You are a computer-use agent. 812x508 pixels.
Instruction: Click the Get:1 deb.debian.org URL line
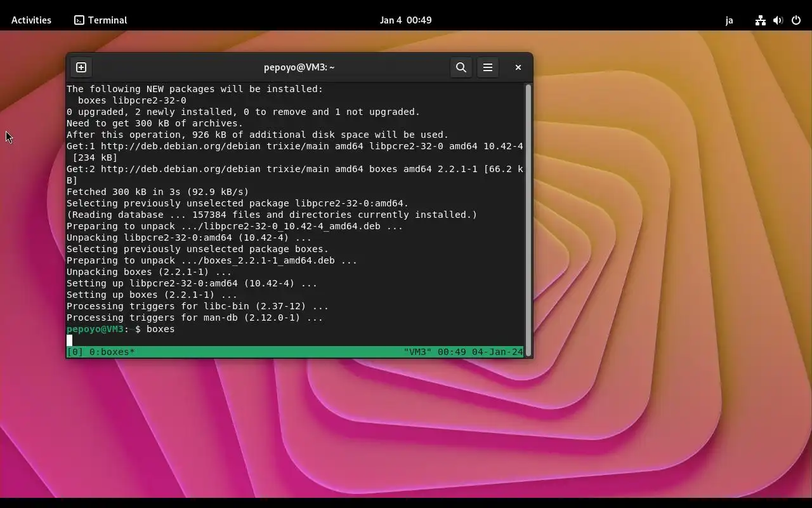coord(295,146)
